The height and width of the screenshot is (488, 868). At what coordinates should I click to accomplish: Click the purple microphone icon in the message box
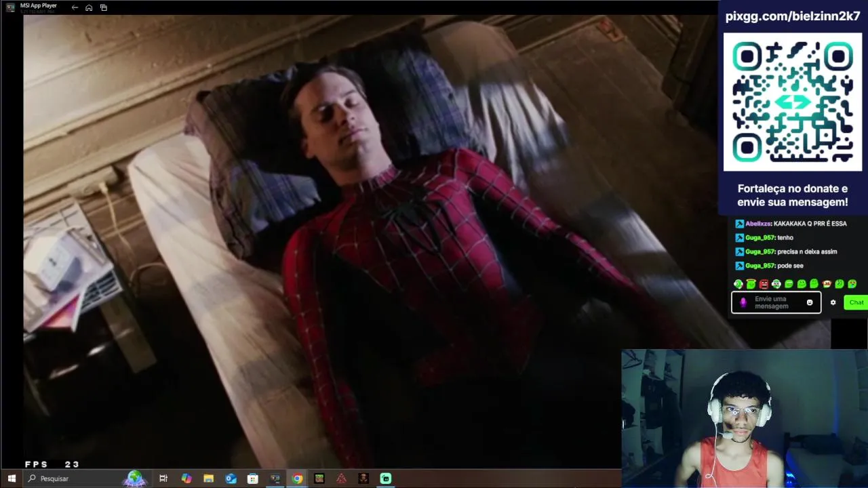pyautogui.click(x=743, y=302)
